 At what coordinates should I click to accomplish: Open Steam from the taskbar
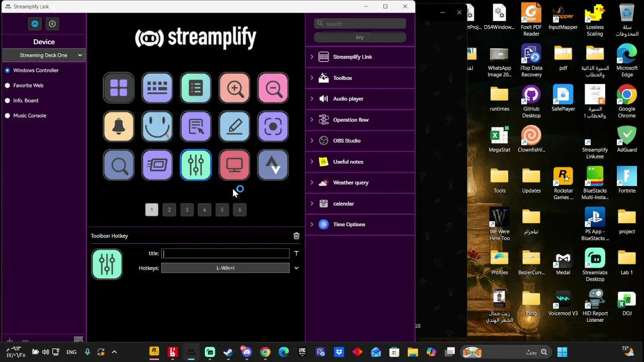tap(228, 352)
